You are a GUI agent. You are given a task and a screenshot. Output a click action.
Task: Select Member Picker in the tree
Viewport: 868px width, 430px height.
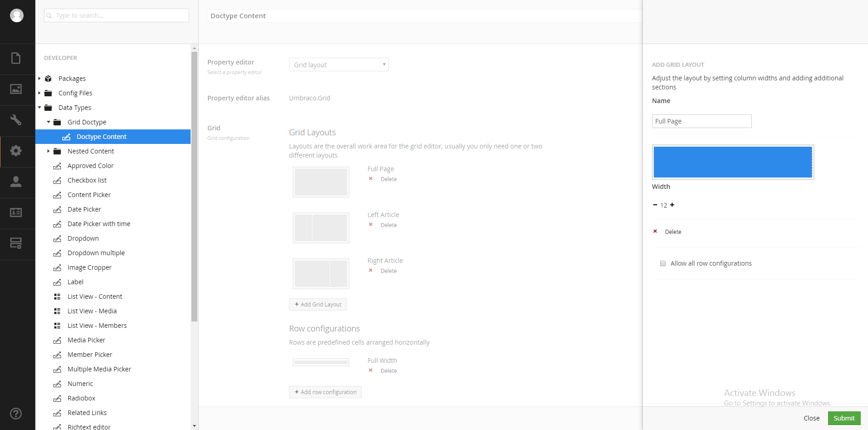click(x=90, y=355)
